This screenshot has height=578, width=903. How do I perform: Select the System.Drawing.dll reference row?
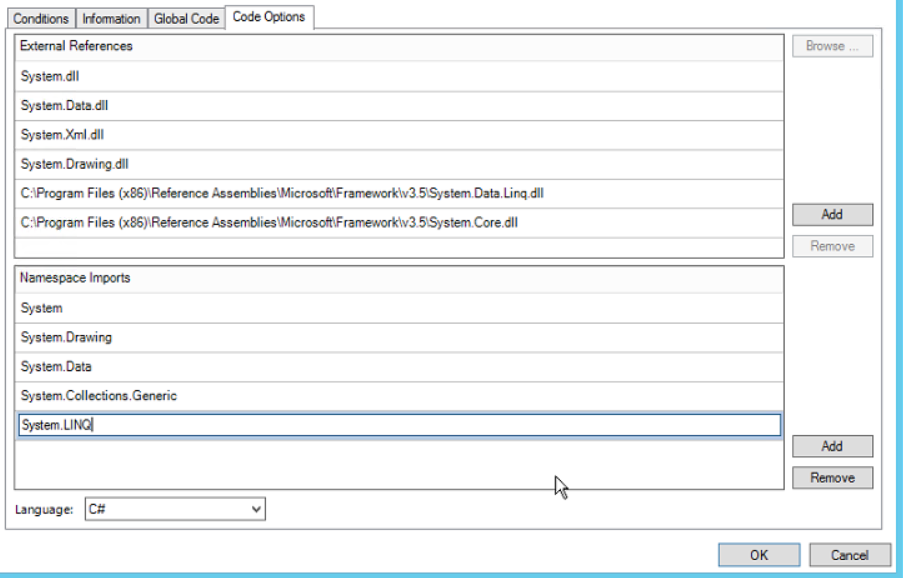399,164
